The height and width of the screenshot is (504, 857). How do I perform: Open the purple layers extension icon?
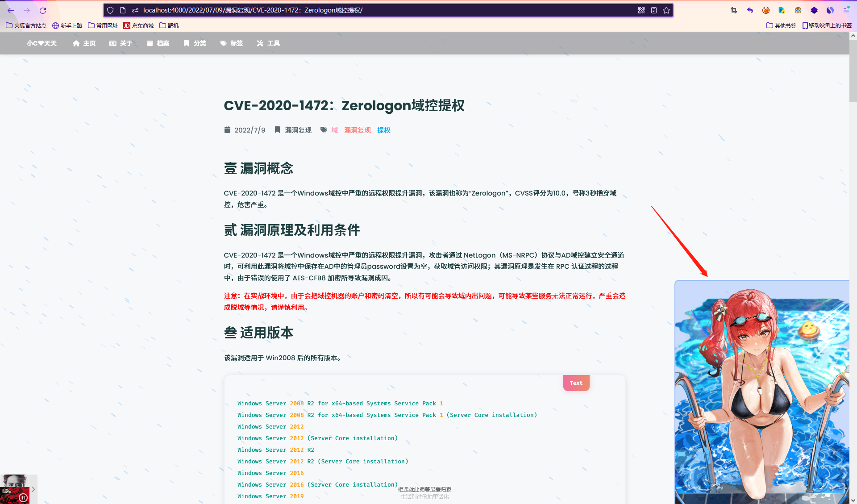tap(814, 10)
